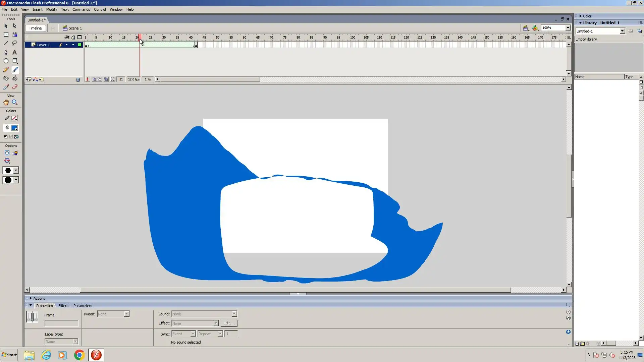Toggle the Object Drawing option
This screenshot has height=362, width=644.
click(7, 153)
